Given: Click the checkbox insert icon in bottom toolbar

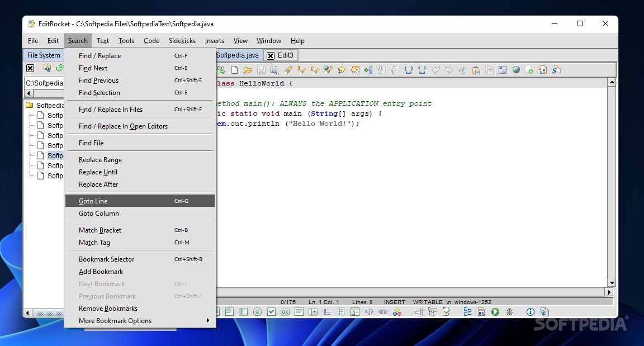Looking at the screenshot, I should [x=272, y=312].
